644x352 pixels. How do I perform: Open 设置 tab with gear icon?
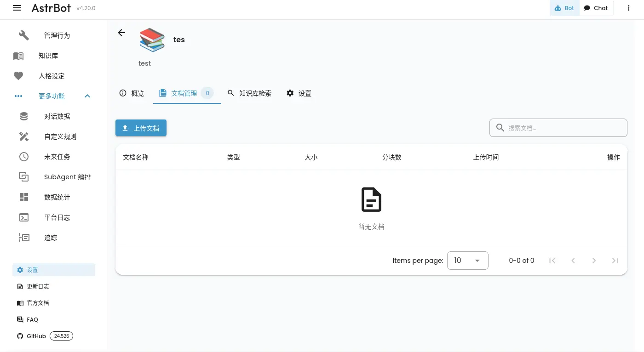[x=299, y=93]
